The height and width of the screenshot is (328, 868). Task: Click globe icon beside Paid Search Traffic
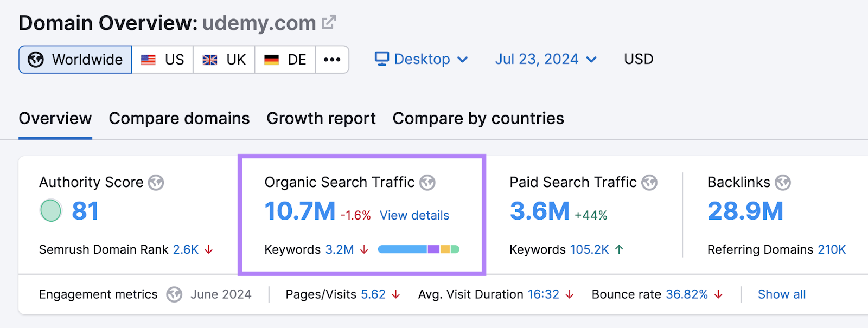click(649, 183)
